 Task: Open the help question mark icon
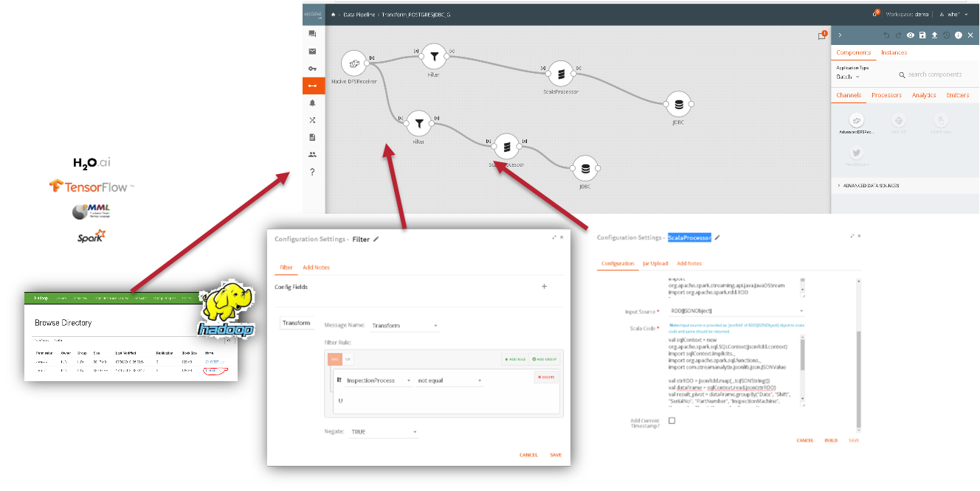(312, 172)
